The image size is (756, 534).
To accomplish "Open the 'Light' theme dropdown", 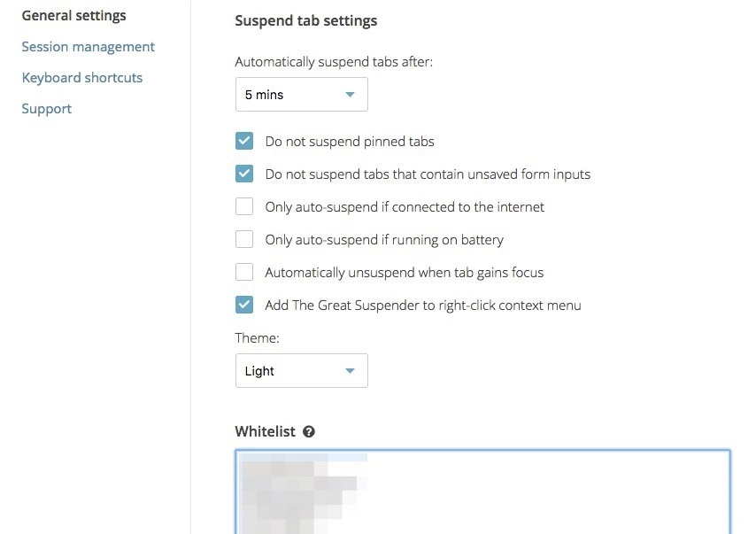I will (301, 371).
